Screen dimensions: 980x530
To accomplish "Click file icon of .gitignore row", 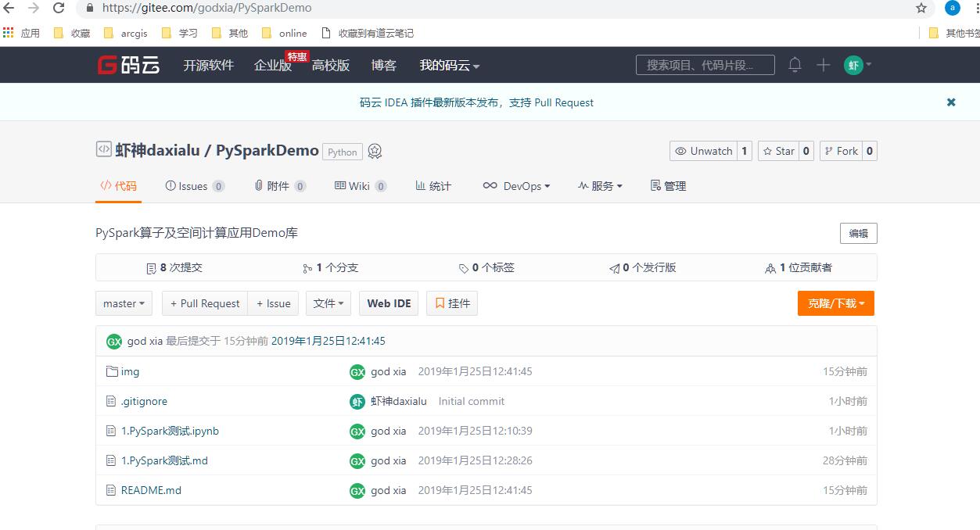I will coord(111,401).
